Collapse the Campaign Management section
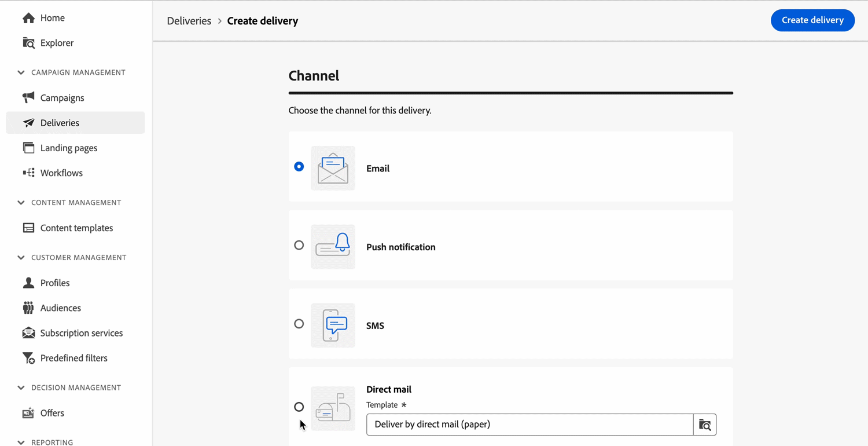This screenshot has width=868, height=446. coord(21,72)
